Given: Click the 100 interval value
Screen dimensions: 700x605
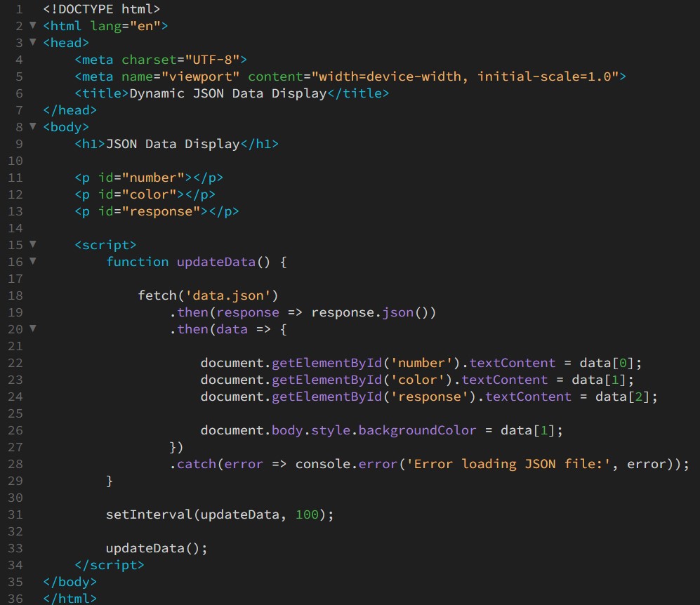Looking at the screenshot, I should coord(307,514).
